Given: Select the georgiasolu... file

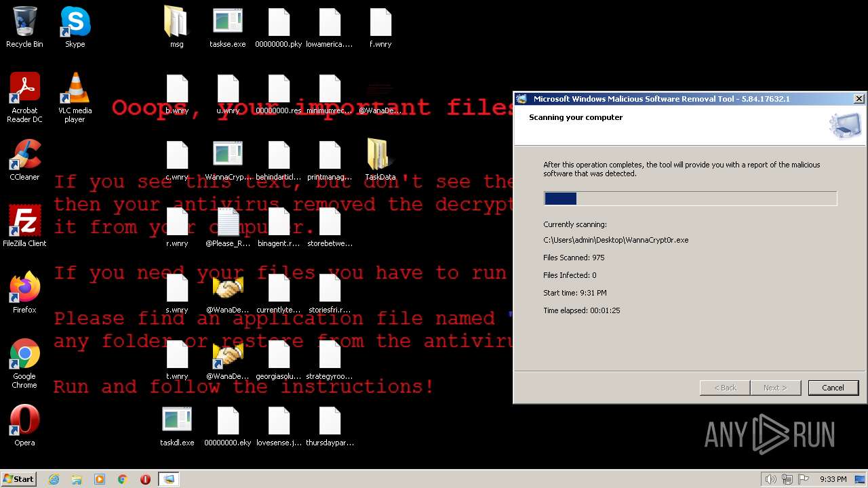Looking at the screenshot, I should click(279, 359).
